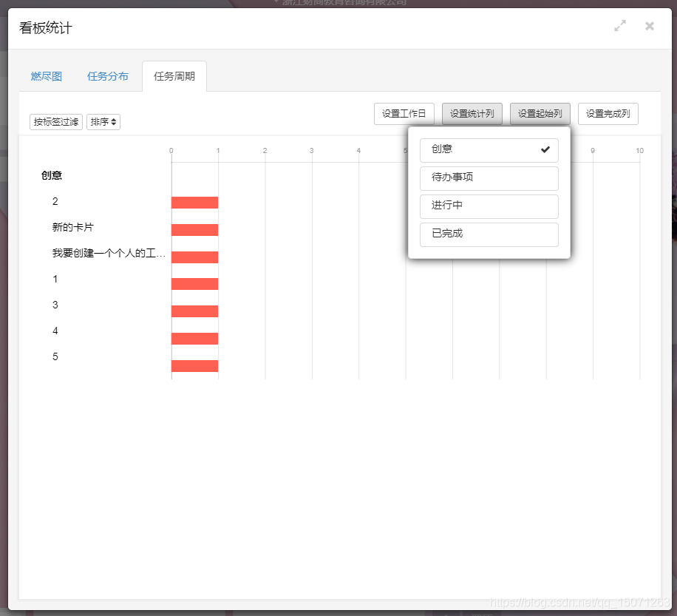Open the 设置统计列 dropdown
This screenshot has width=677, height=616.
click(x=472, y=113)
